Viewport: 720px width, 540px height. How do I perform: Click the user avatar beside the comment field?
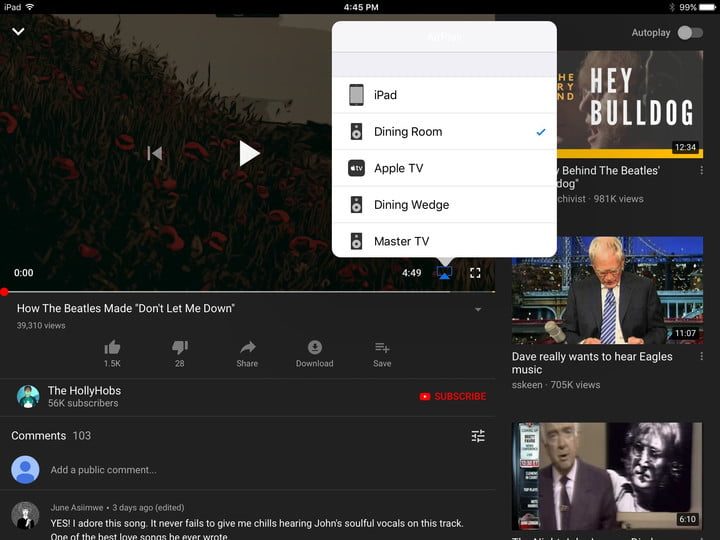coord(25,470)
